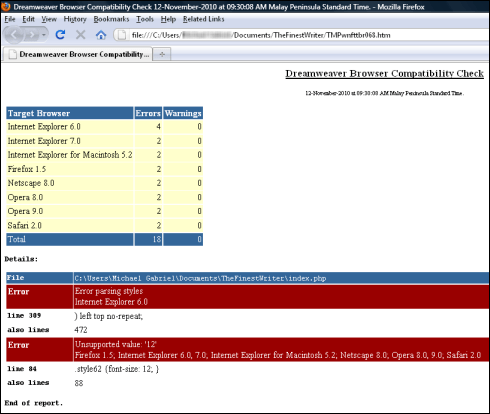The image size is (490, 414).
Task: Click the Stop loading X icon
Action: [80, 35]
